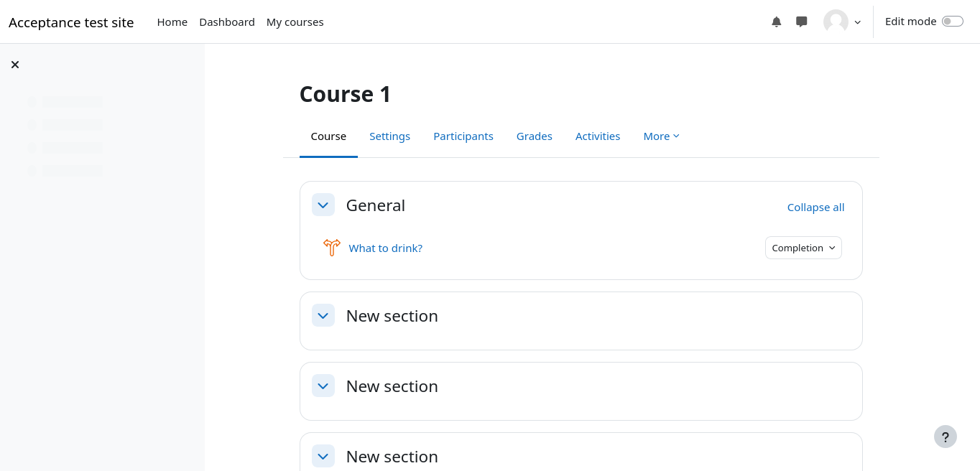Open the Completion dropdown

[803, 248]
